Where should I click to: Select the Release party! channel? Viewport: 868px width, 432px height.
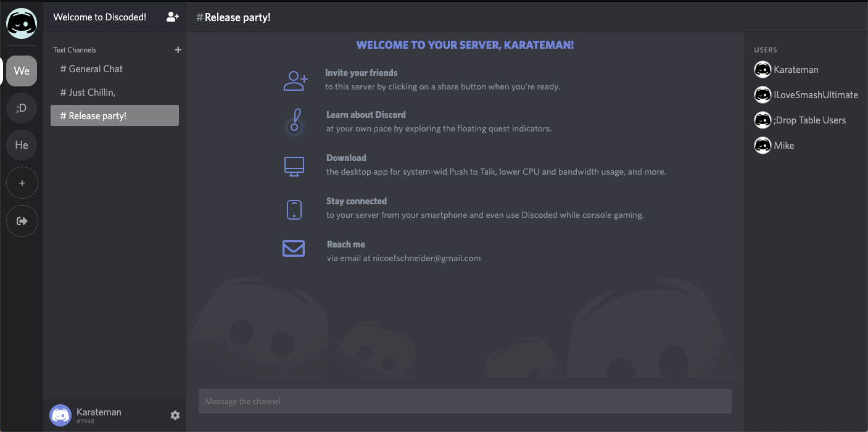115,116
